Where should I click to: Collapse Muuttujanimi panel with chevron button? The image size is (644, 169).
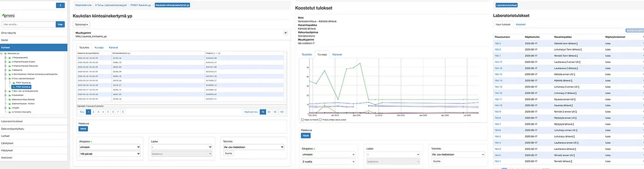click(285, 33)
